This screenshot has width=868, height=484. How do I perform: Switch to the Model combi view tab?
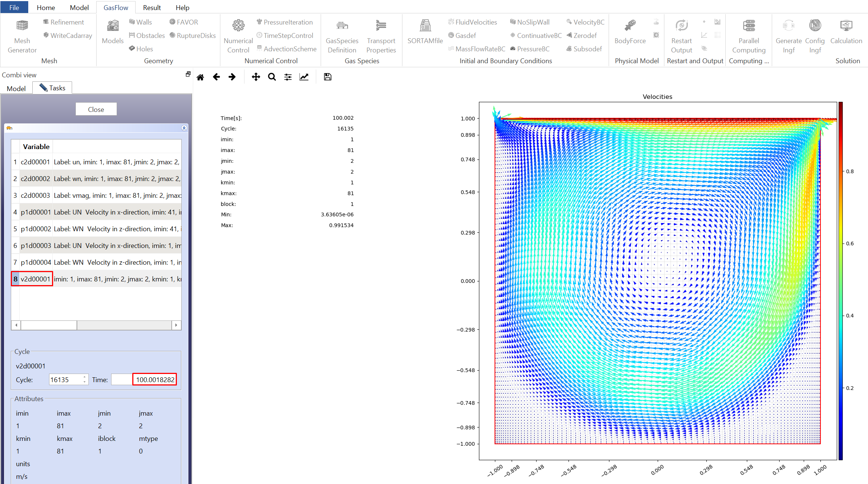coord(16,88)
